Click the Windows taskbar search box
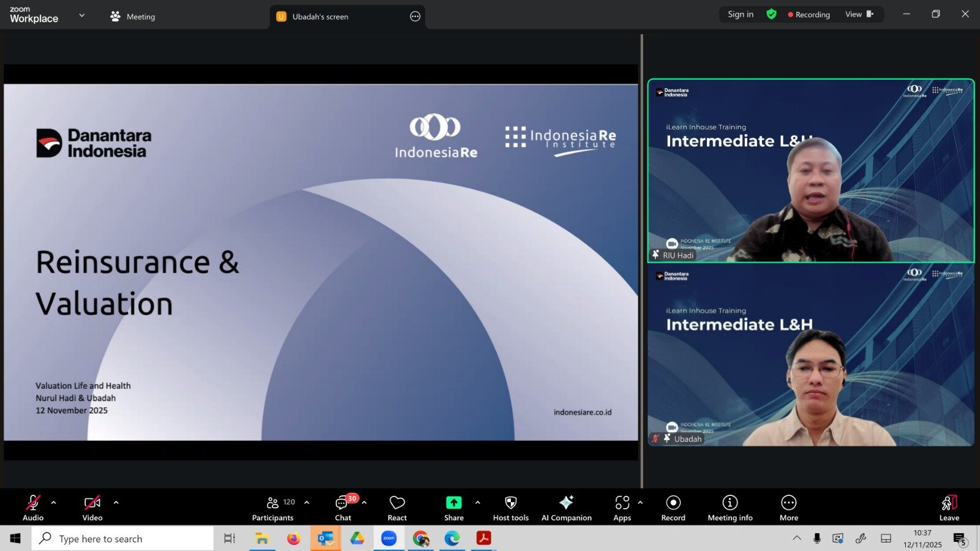Image resolution: width=980 pixels, height=551 pixels. (123, 539)
